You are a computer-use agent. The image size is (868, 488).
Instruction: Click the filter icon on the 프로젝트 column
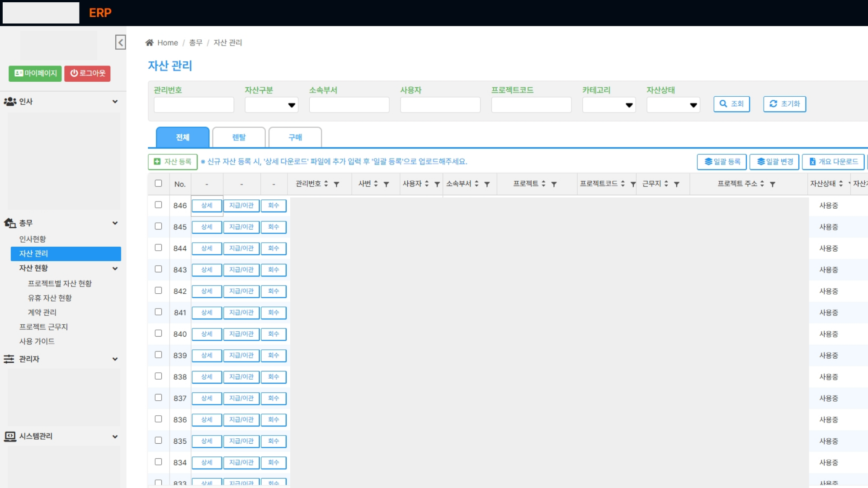click(x=554, y=184)
